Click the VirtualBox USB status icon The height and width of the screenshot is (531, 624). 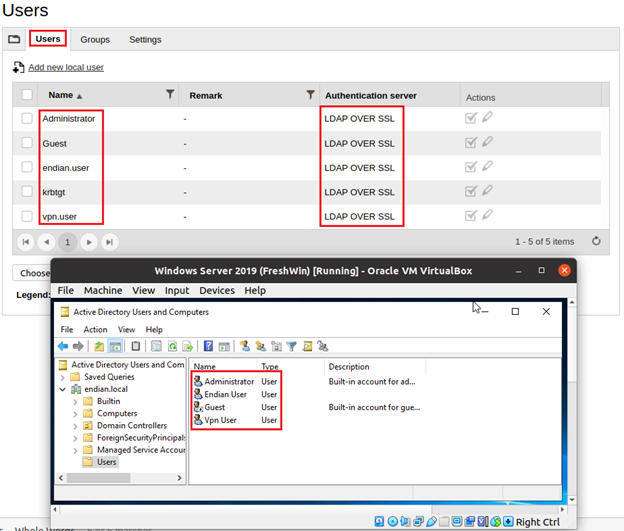(431, 521)
